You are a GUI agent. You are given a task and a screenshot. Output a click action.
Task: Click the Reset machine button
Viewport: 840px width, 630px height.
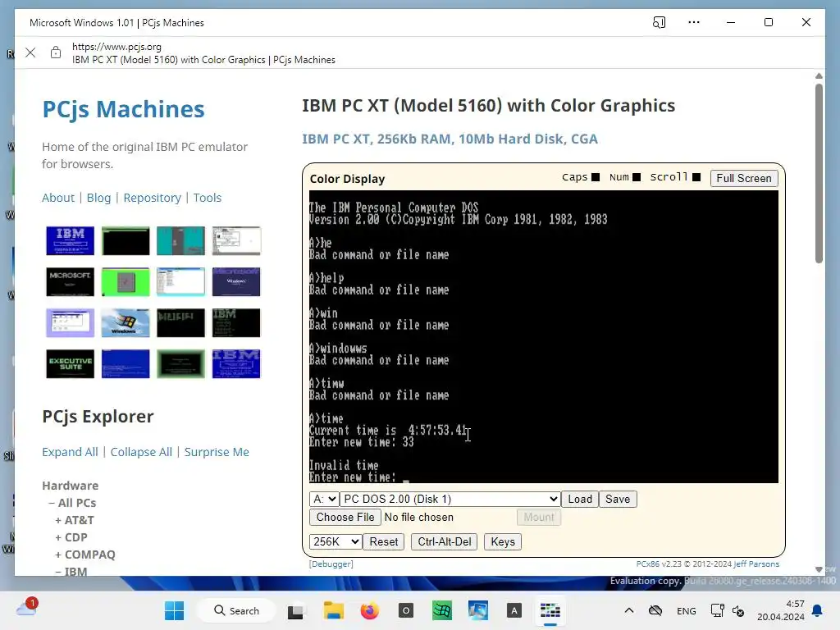pos(384,541)
